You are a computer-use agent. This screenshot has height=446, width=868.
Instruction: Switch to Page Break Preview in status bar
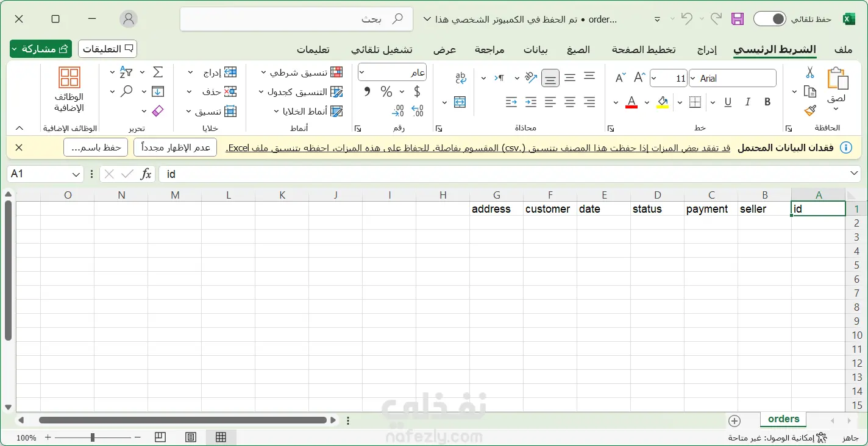tap(160, 437)
